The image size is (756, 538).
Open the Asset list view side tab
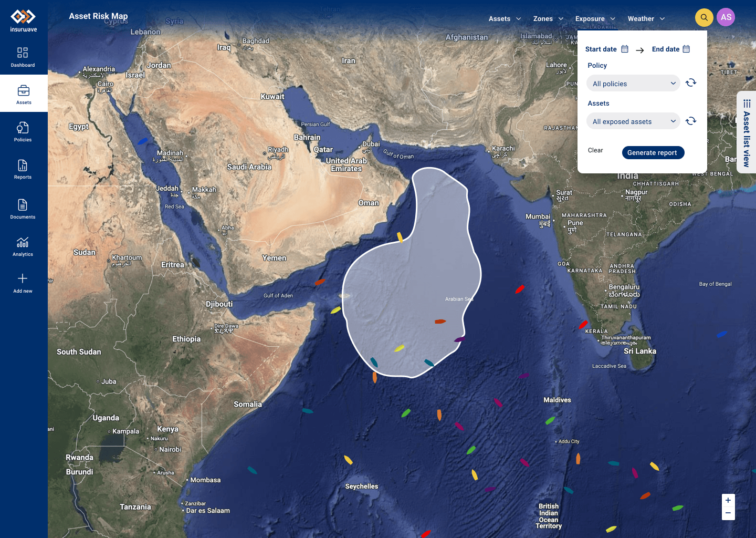(x=747, y=132)
